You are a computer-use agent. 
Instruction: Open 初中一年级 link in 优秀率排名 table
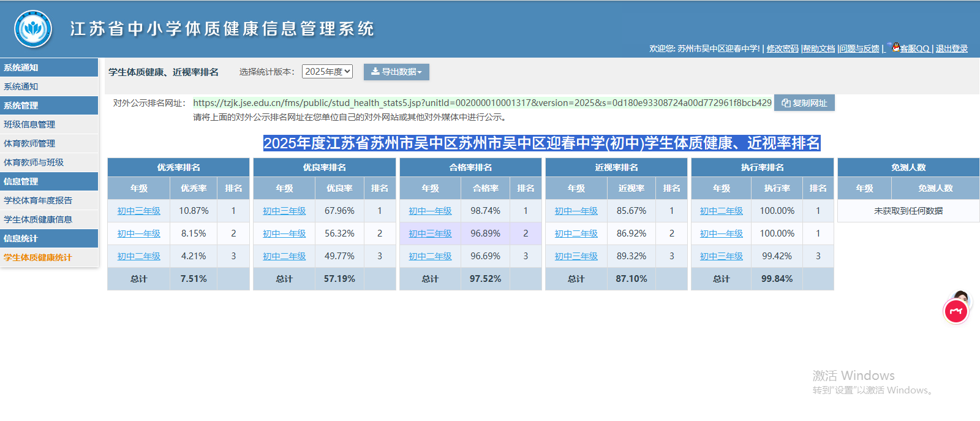(x=138, y=233)
